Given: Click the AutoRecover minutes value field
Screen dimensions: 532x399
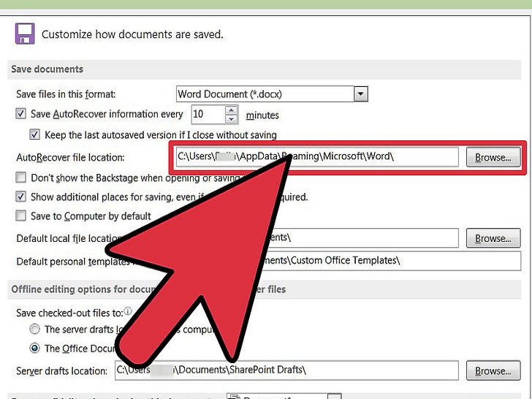Looking at the screenshot, I should coord(208,114).
